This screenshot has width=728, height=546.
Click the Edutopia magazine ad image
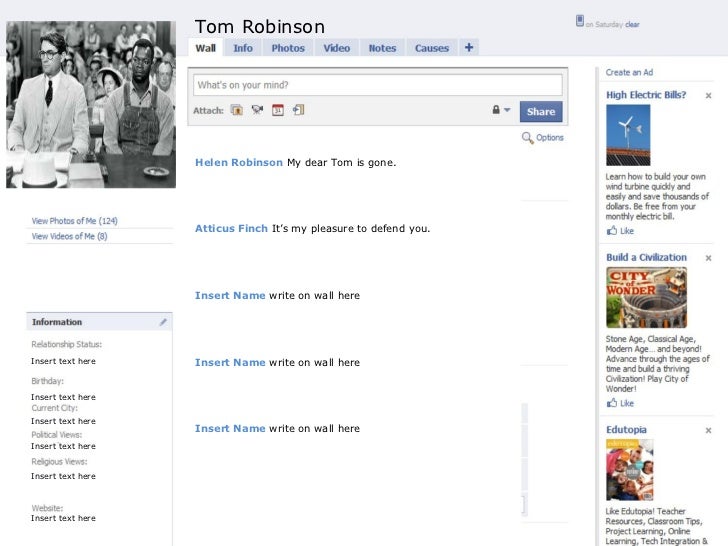(x=630, y=470)
